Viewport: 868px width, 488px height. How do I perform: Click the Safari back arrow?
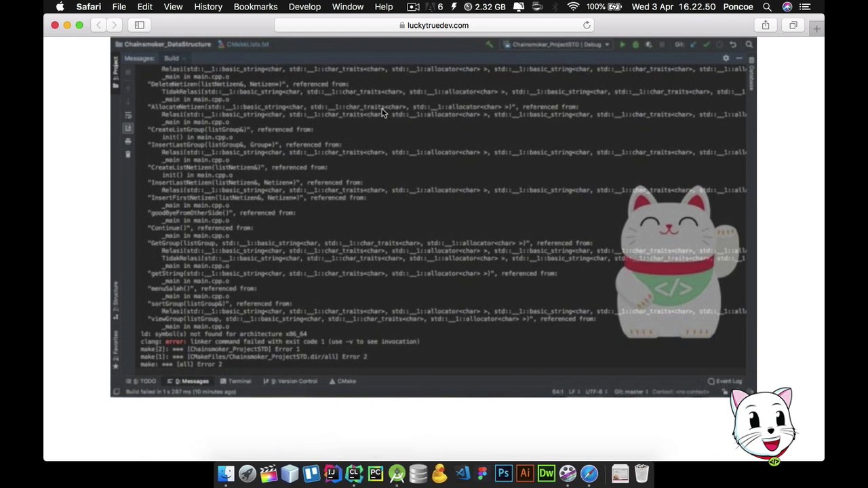(98, 25)
